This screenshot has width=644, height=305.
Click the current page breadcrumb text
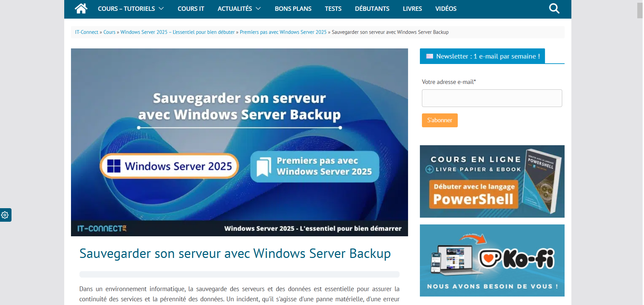tap(390, 32)
